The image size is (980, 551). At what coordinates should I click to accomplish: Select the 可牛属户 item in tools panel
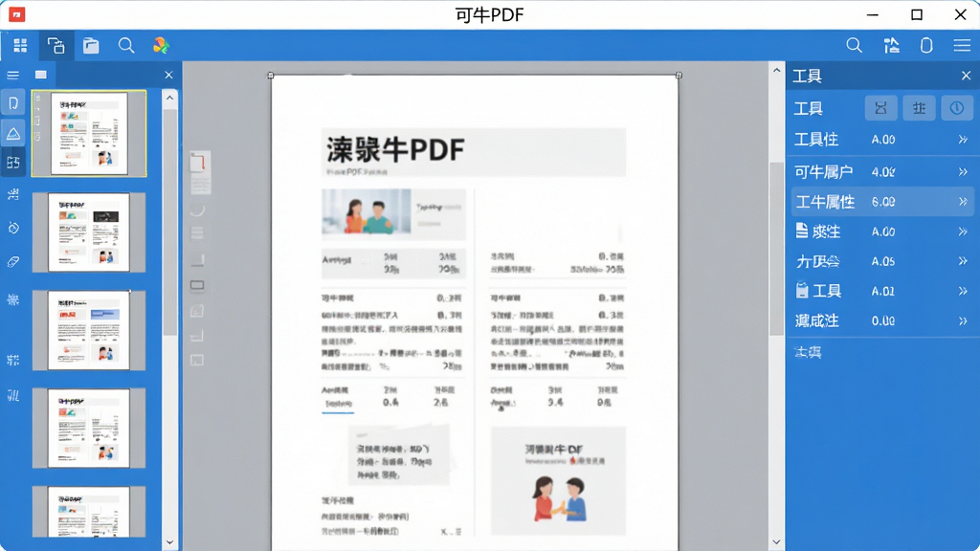click(824, 172)
